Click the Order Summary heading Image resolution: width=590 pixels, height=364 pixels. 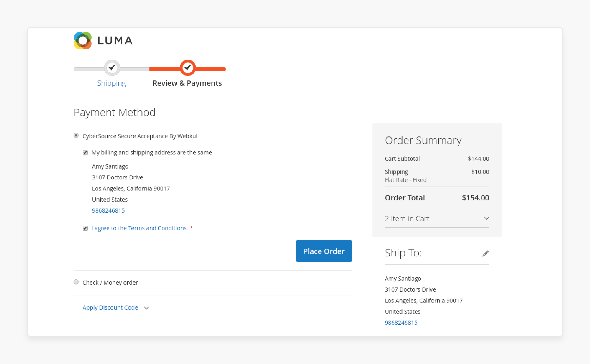pyautogui.click(x=423, y=140)
